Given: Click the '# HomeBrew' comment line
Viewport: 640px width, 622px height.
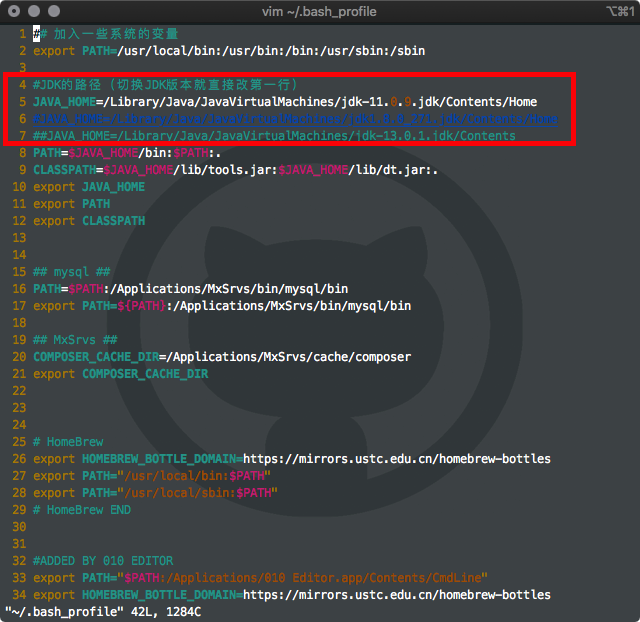Looking at the screenshot, I should coord(68,442).
